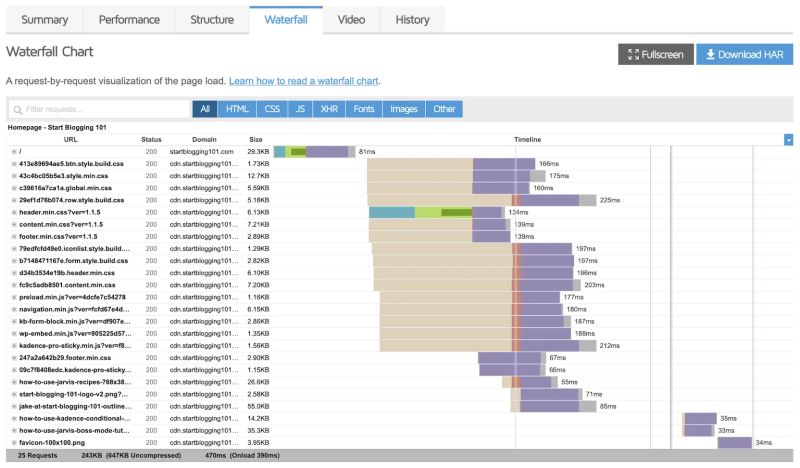
Task: Filter requests by Fonts type
Action: tap(366, 109)
